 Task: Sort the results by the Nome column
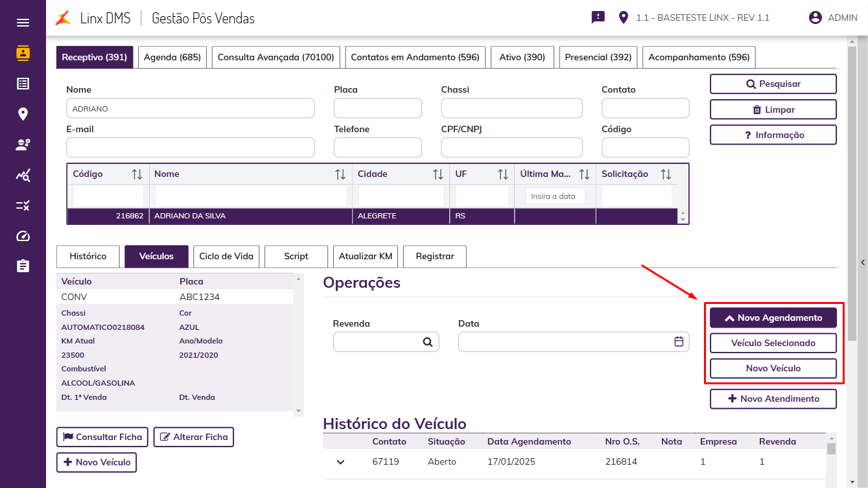(x=340, y=174)
